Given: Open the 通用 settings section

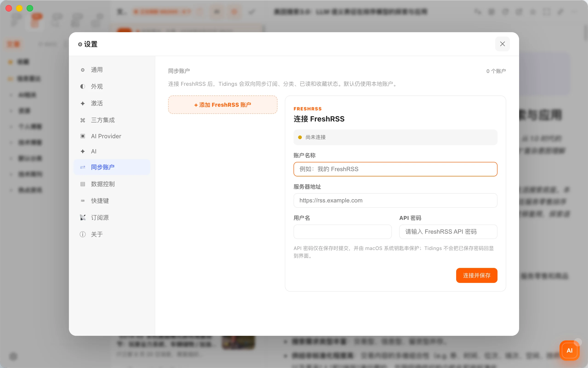Looking at the screenshot, I should 112,70.
